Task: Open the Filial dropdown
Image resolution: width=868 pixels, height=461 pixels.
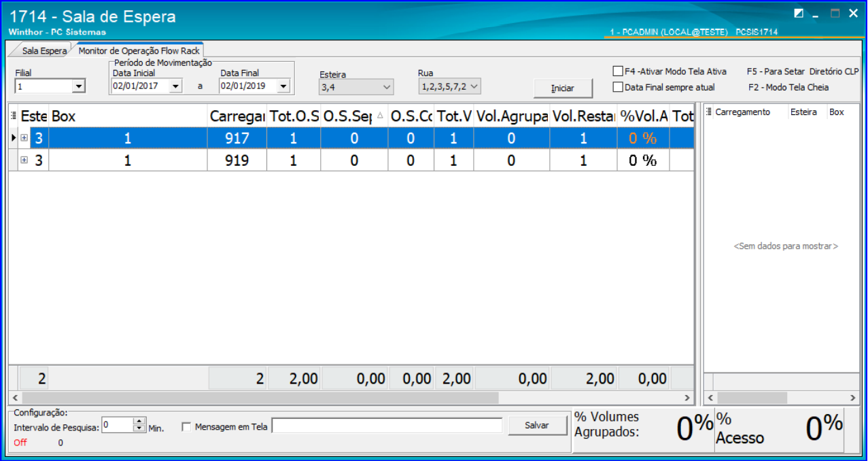Action: (x=78, y=86)
